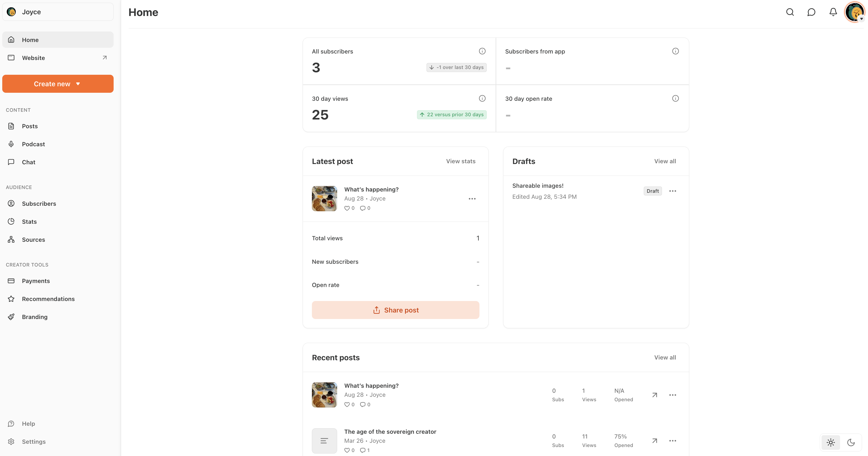Image resolution: width=868 pixels, height=456 pixels.
Task: Open the Branding tool
Action: pos(35,317)
